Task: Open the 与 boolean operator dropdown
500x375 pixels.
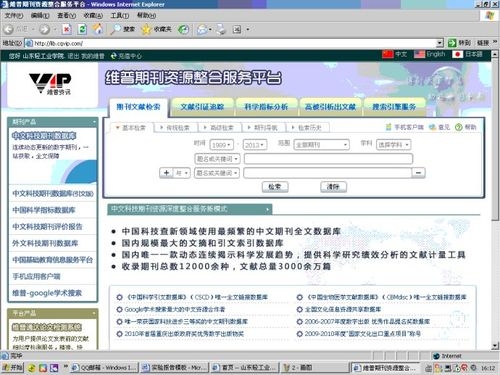Action: coord(182,173)
